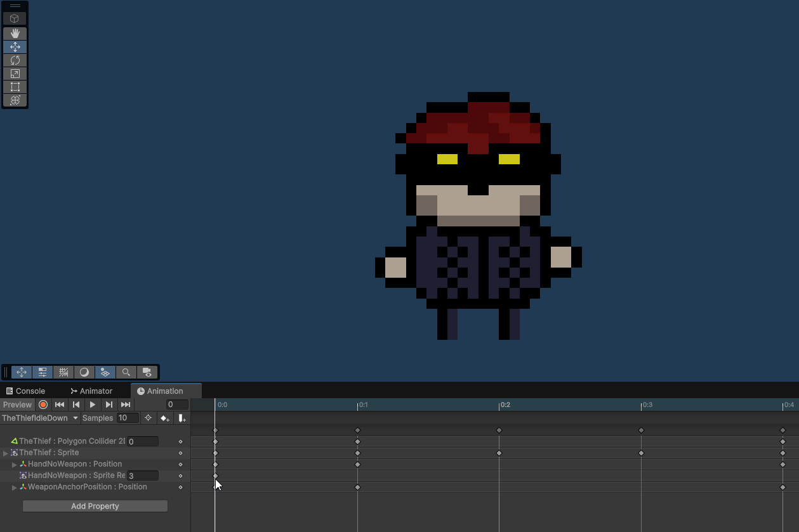Click the Samples input field
Image resolution: width=799 pixels, height=532 pixels.
coord(128,418)
